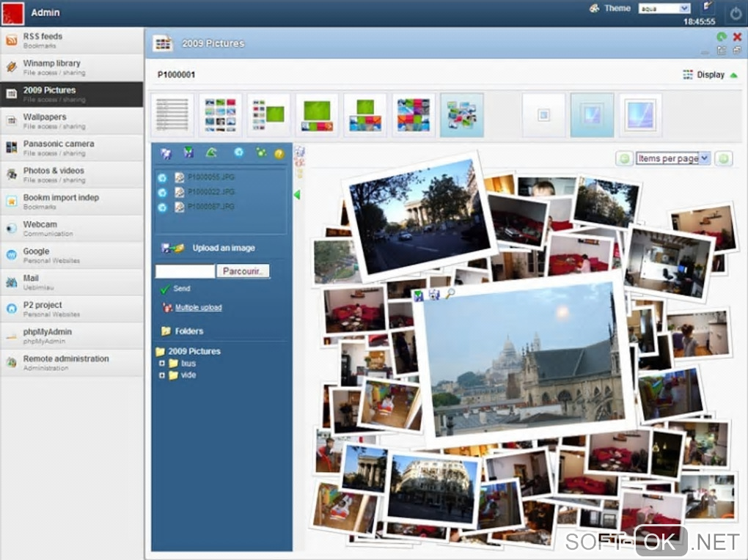Viewport: 748px width, 560px height.
Task: Open Webcam in the sidebar
Action: 72,229
